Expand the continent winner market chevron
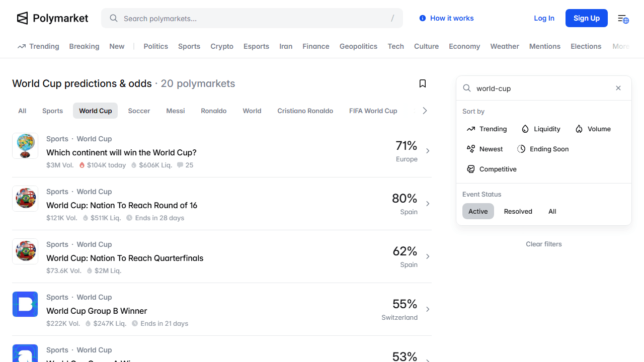The image size is (644, 362). [428, 151]
